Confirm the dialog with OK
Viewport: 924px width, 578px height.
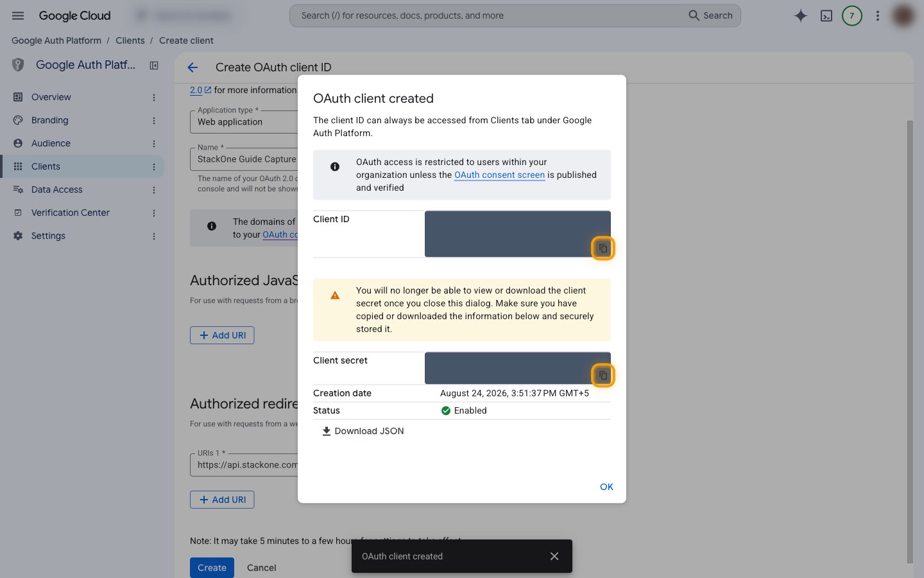(x=606, y=487)
